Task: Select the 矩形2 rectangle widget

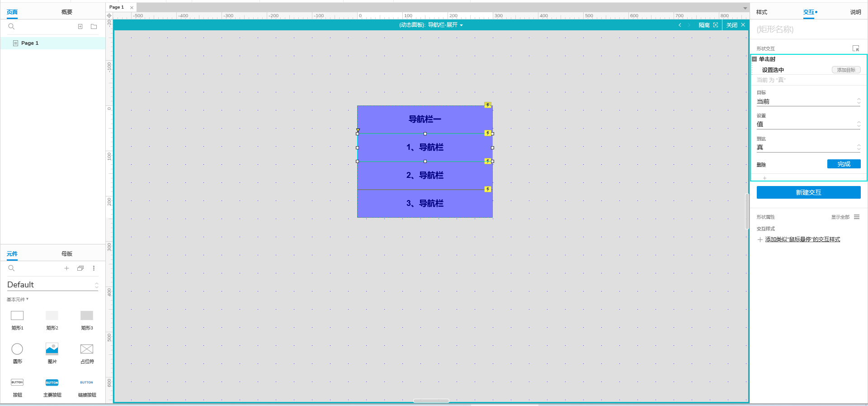Action: 52,315
